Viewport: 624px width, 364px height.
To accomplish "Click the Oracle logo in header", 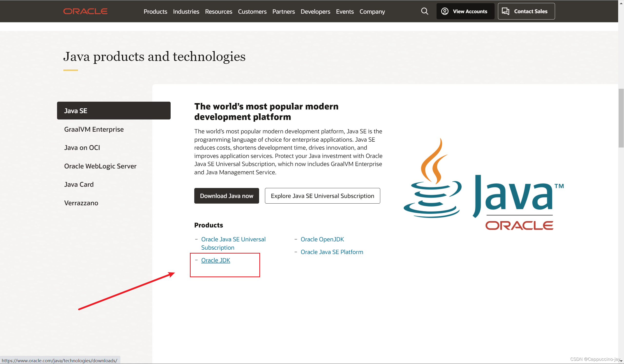I will point(85,11).
